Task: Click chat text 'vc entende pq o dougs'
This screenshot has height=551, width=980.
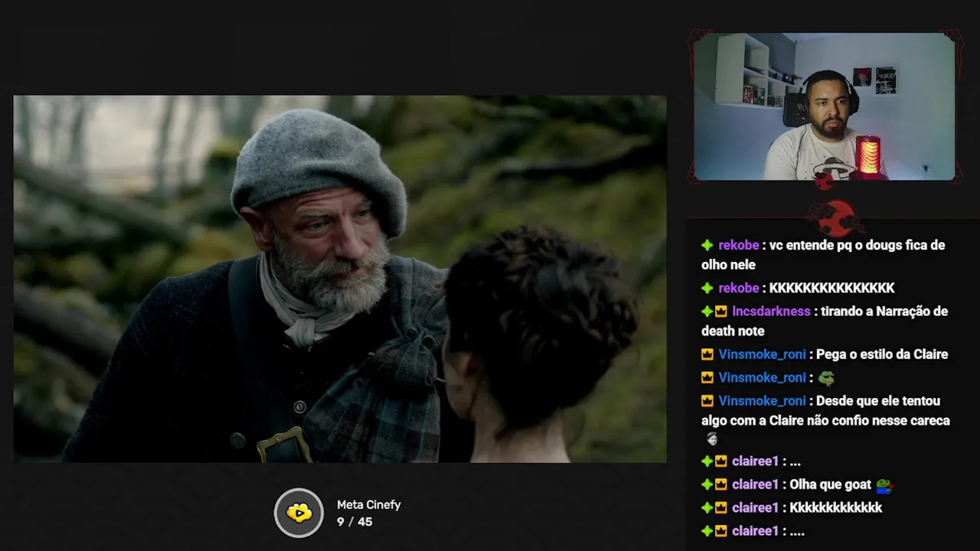Action: coord(837,245)
